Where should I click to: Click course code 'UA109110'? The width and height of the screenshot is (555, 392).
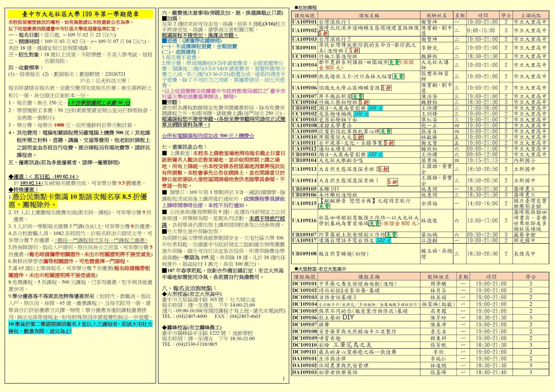(304, 137)
